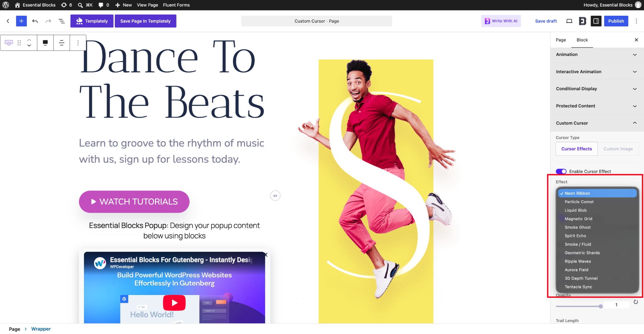Open the preview device icon
The image size is (644, 334).
(569, 21)
